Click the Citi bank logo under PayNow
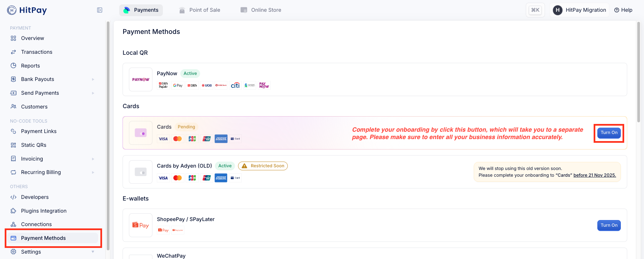Viewport: 644px width, 259px height. [235, 85]
